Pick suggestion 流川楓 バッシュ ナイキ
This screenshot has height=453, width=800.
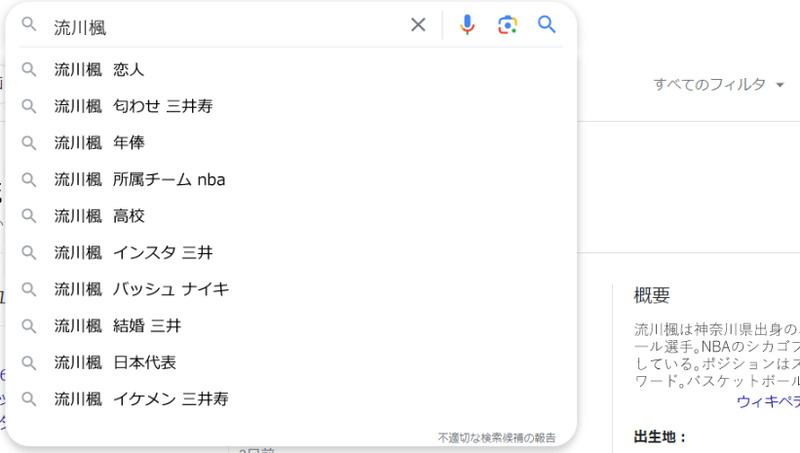[141, 289]
